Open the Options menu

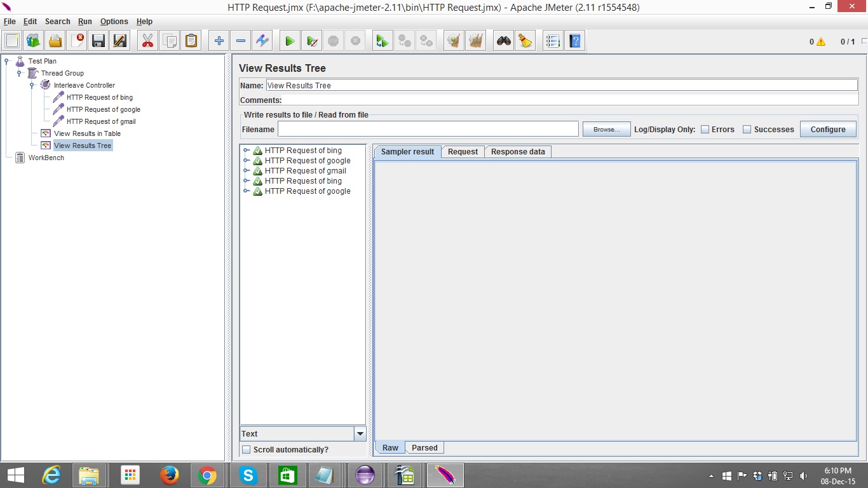pyautogui.click(x=114, y=22)
